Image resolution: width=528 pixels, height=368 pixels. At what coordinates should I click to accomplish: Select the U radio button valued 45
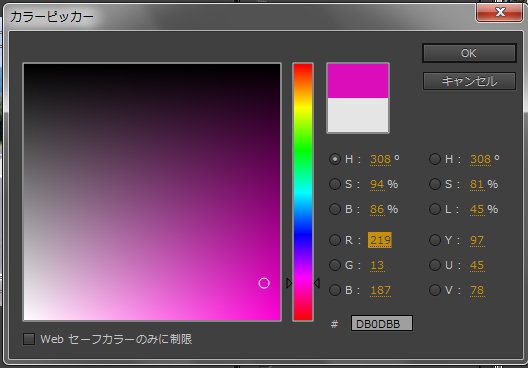(x=435, y=265)
